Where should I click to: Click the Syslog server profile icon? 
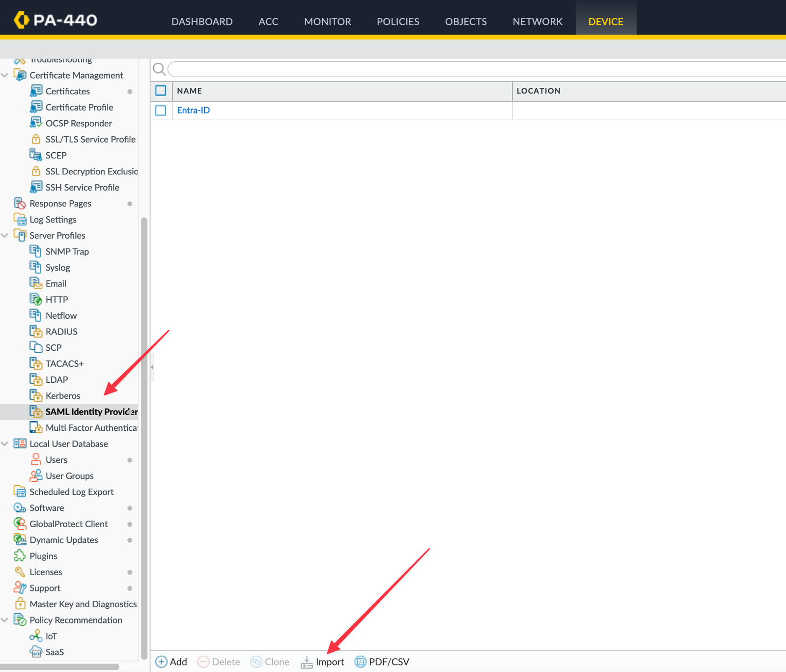click(x=36, y=267)
